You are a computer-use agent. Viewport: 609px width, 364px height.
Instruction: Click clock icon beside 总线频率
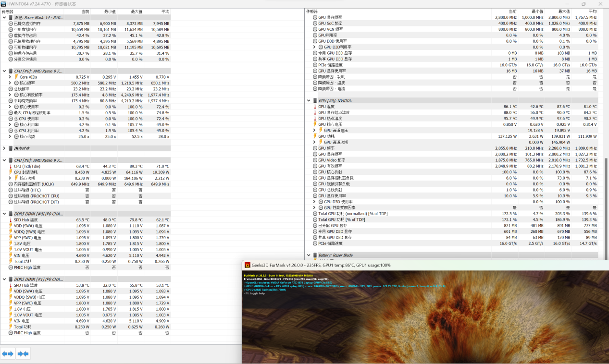(x=11, y=89)
